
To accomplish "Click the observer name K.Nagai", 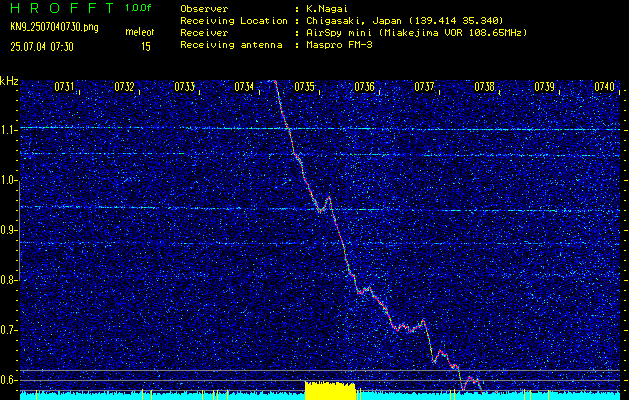I will point(327,8).
